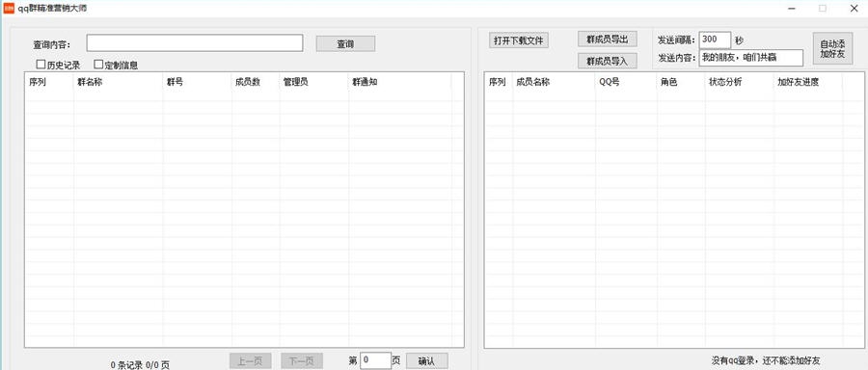Click the 没有qq登录 status message
Viewport: 868px width, 370px height.
tap(766, 360)
